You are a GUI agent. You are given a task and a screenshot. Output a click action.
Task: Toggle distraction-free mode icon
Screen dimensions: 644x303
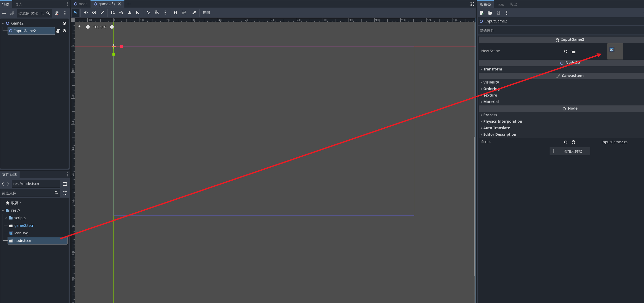tap(472, 4)
